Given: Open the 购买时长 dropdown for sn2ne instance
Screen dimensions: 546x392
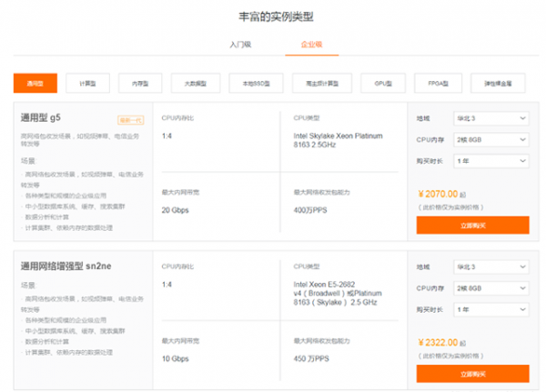Looking at the screenshot, I should tap(490, 308).
